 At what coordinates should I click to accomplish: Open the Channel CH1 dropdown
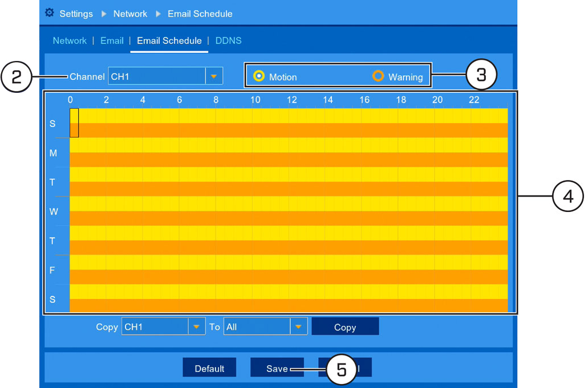coord(165,76)
